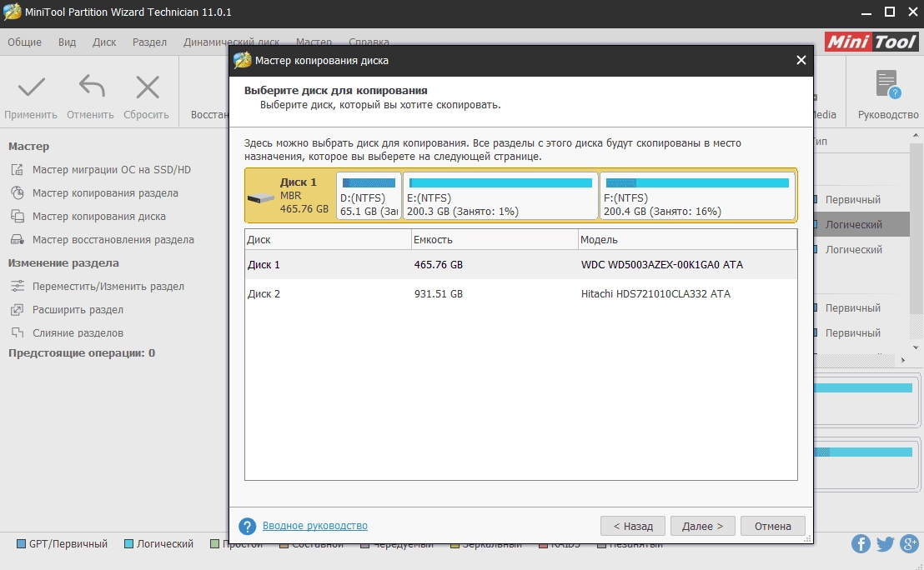This screenshot has width=924, height=570.
Task: Click the Сбросить label in toolbar
Action: (146, 115)
